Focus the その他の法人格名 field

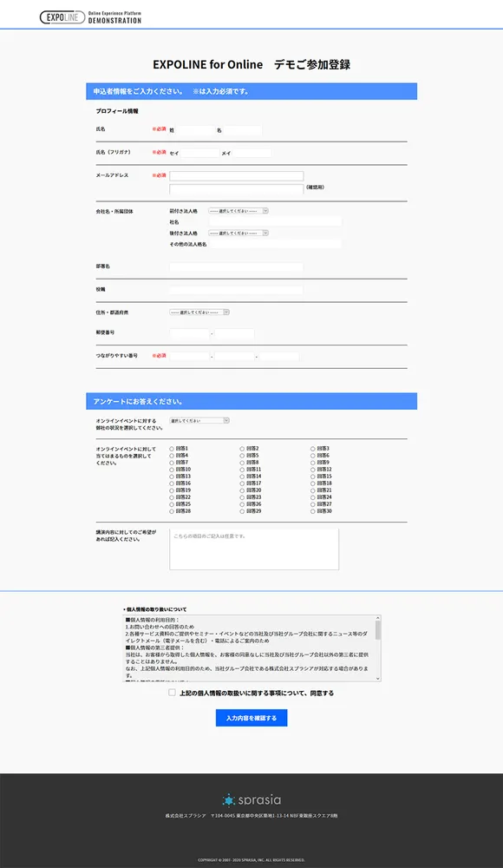tap(275, 244)
